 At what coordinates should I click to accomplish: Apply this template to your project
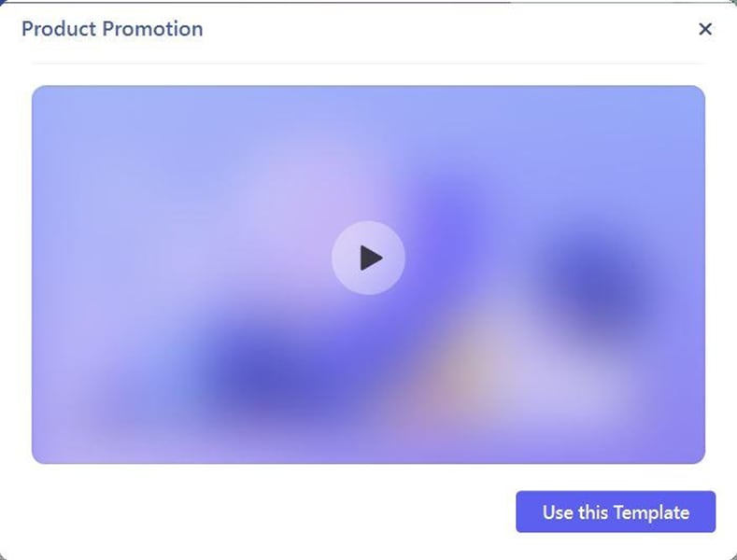pyautogui.click(x=616, y=511)
